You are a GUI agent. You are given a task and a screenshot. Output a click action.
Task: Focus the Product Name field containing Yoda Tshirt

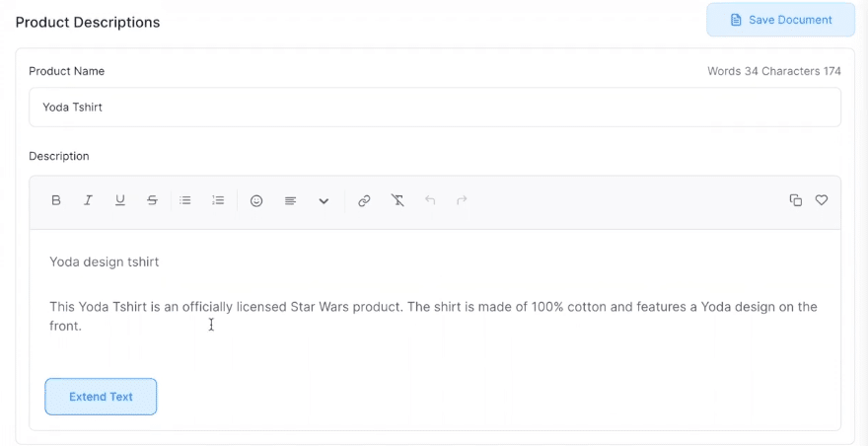(x=435, y=107)
